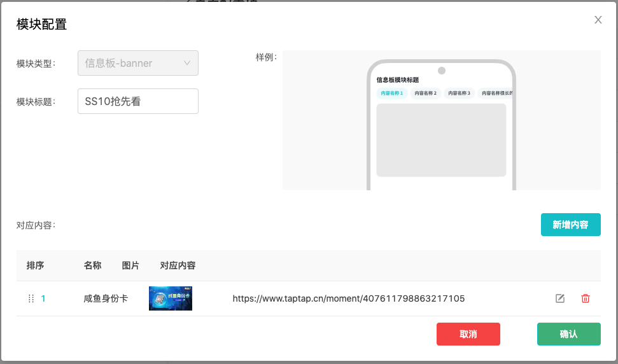Select the 内容名称 3 tab in preview
Viewport: 618px width, 364px height.
pos(460,94)
